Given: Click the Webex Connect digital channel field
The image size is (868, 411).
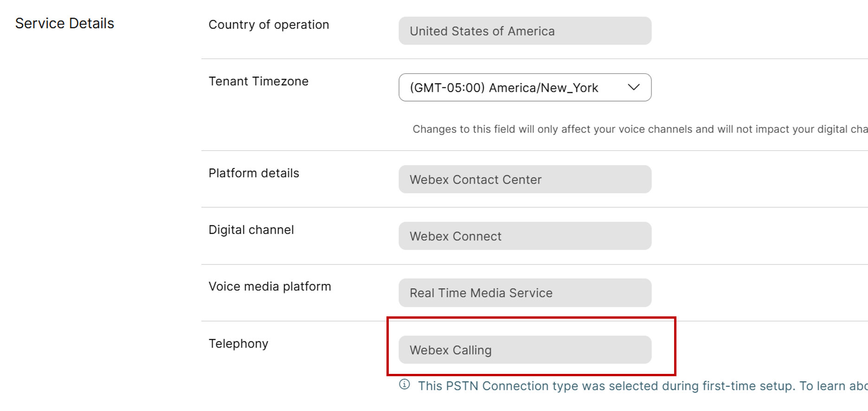Looking at the screenshot, I should (525, 236).
